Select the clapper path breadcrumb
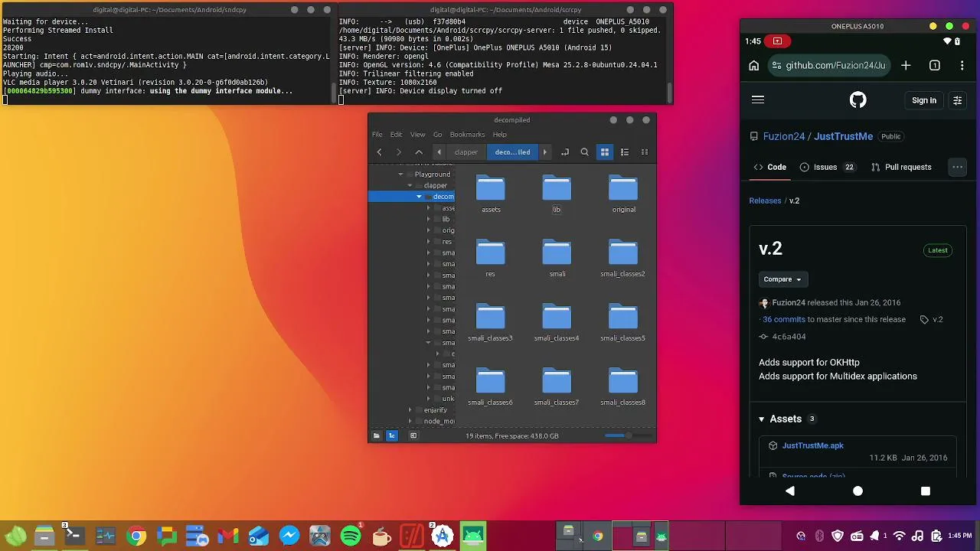Screen dimensions: 980x551 (x=466, y=152)
